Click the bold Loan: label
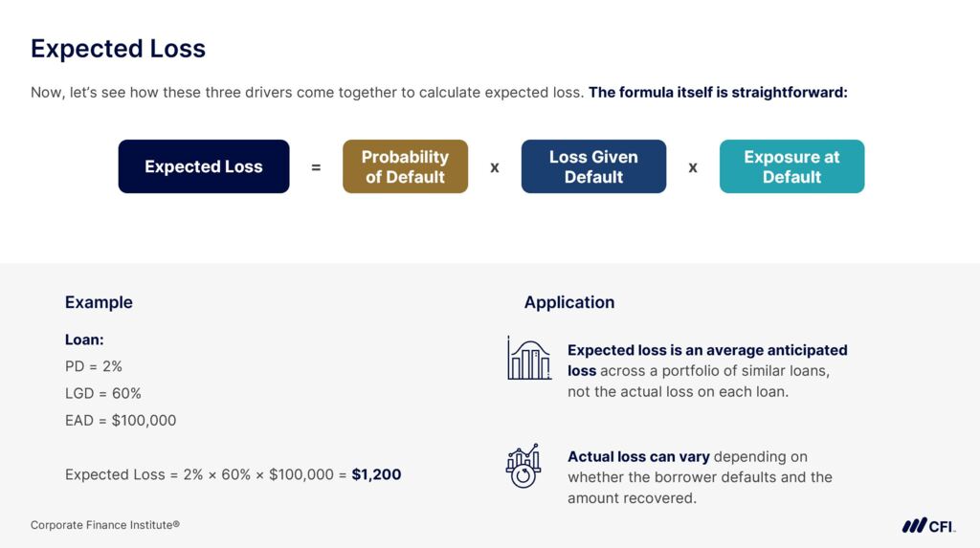 coord(84,340)
